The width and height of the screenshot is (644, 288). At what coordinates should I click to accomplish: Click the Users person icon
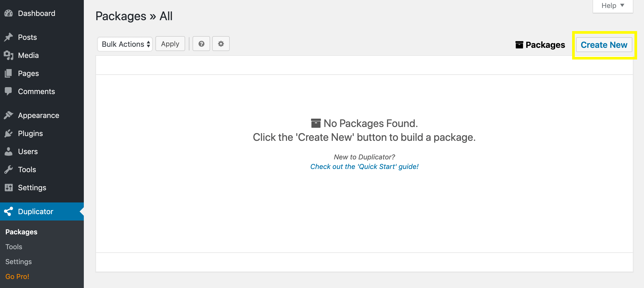8,151
